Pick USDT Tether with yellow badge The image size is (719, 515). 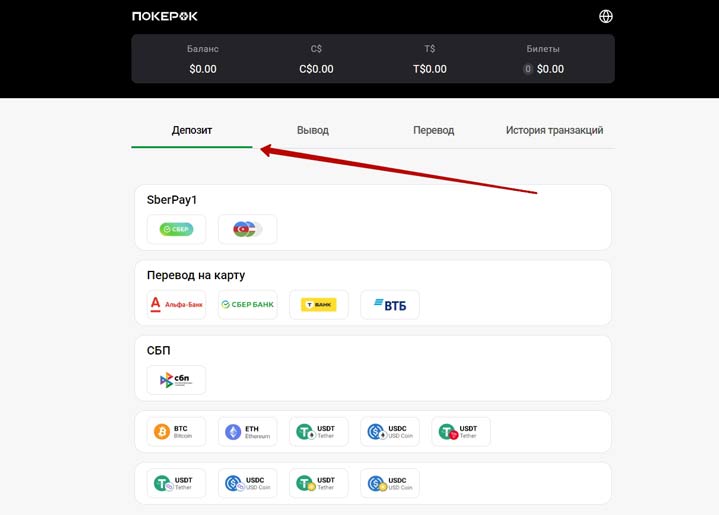coord(319,483)
